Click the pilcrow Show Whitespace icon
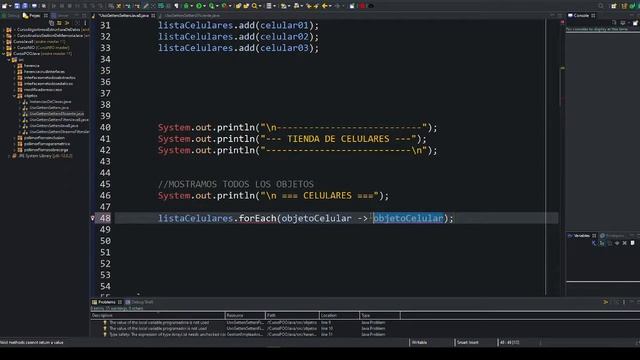Image resolution: width=640 pixels, height=360 pixels. (x=176, y=6)
